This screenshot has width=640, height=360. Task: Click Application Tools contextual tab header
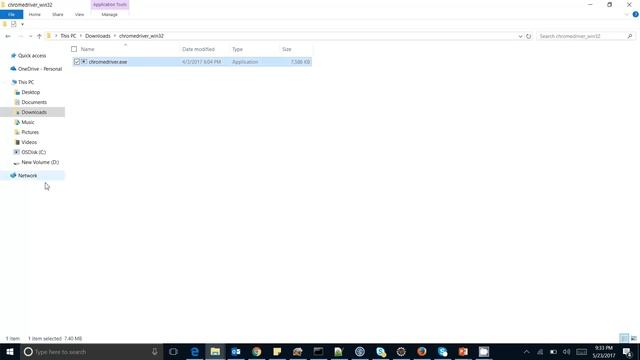click(110, 4)
